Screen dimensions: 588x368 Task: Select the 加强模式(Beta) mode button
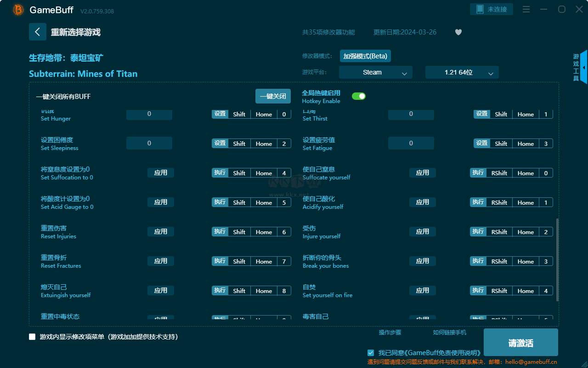point(365,56)
